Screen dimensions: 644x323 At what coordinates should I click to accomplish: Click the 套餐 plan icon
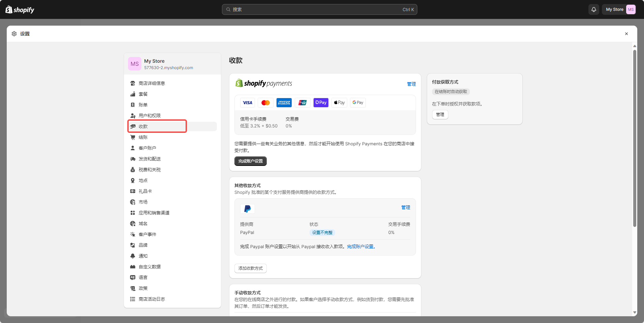coord(133,94)
